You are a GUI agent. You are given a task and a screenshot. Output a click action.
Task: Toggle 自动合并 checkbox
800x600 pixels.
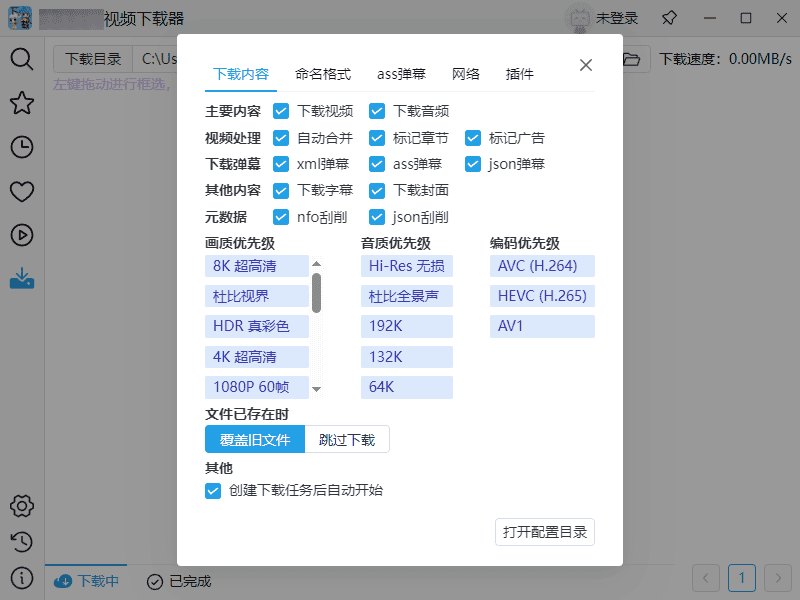coord(281,138)
